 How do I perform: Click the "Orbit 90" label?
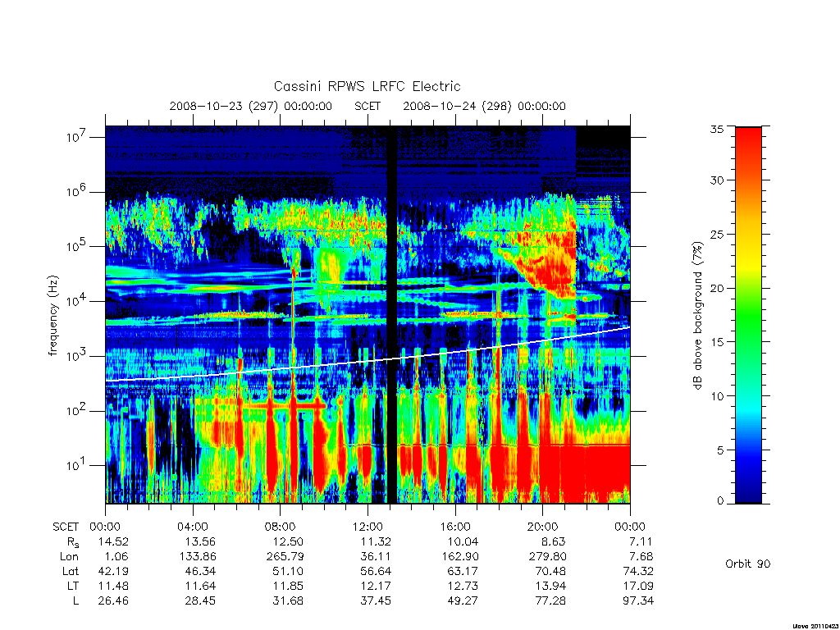[748, 564]
